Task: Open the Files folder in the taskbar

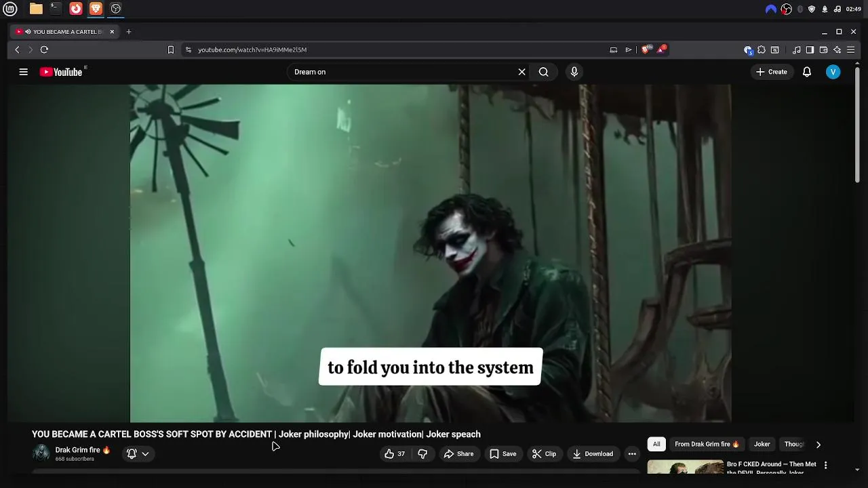Action: click(36, 9)
